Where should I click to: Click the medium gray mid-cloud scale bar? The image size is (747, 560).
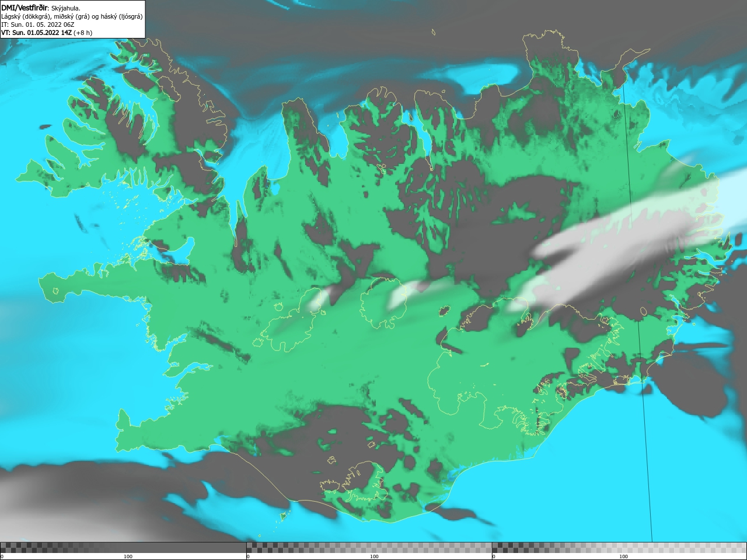(x=369, y=548)
